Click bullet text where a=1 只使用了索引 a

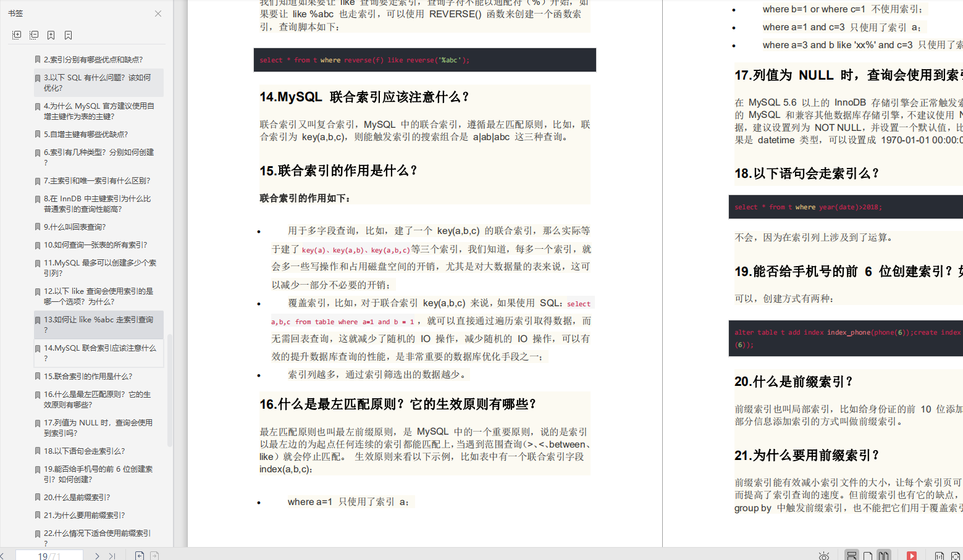pyautogui.click(x=348, y=502)
